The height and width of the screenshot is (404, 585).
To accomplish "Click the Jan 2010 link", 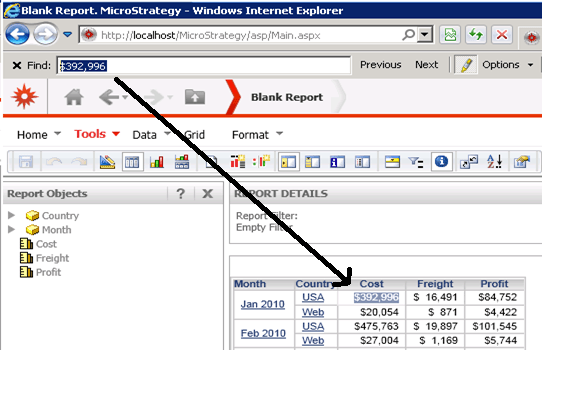I will click(263, 304).
